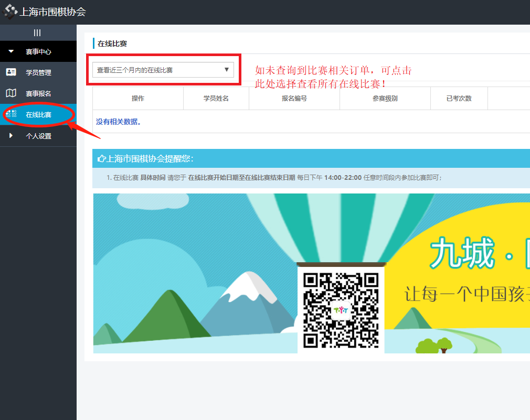Click the pointing hand icon in reminder header
This screenshot has height=420, width=530.
102,158
